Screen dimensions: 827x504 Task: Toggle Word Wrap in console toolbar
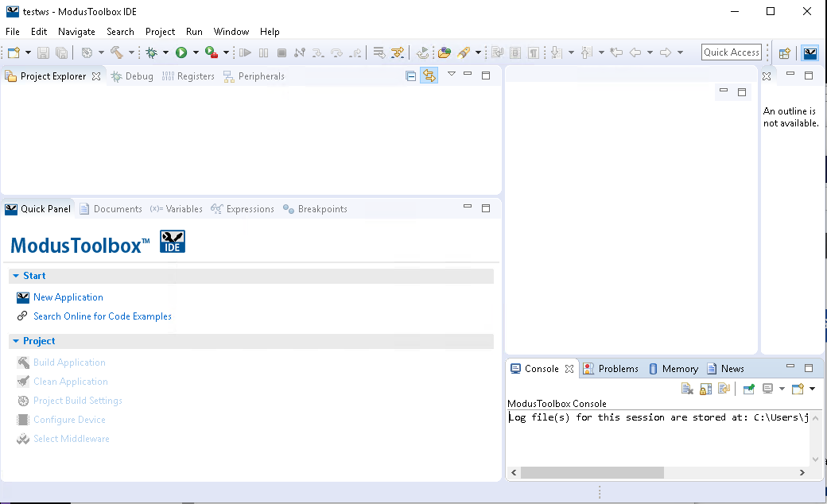724,389
